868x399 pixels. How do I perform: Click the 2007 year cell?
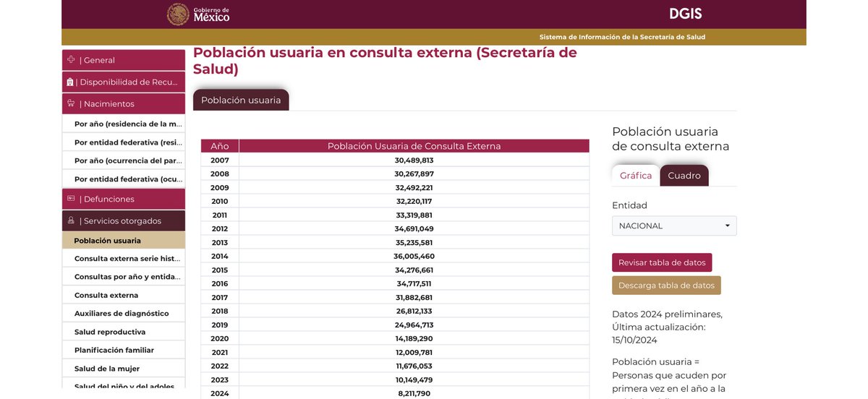pyautogui.click(x=220, y=160)
